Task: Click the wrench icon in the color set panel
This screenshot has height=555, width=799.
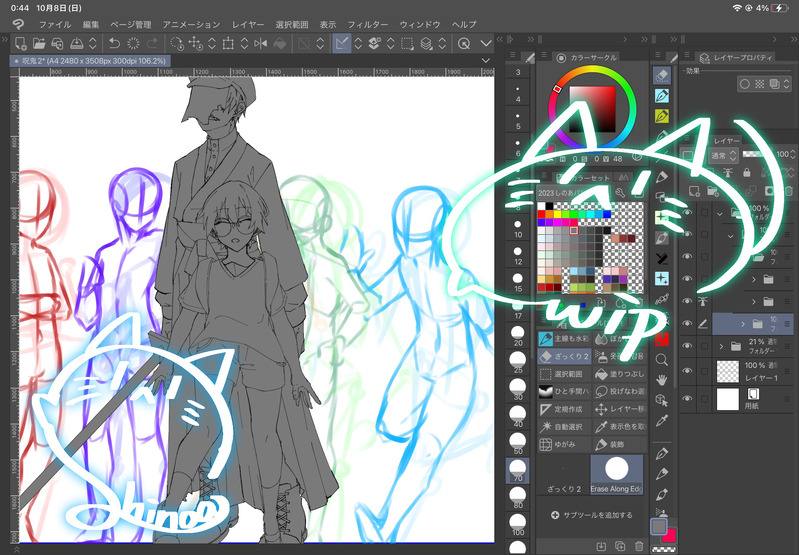Action: pos(620,193)
